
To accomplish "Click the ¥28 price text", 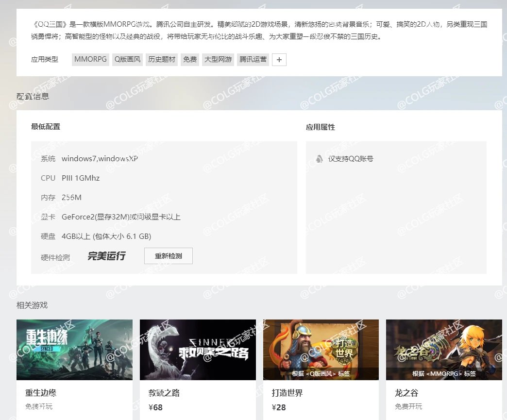I will click(279, 407).
